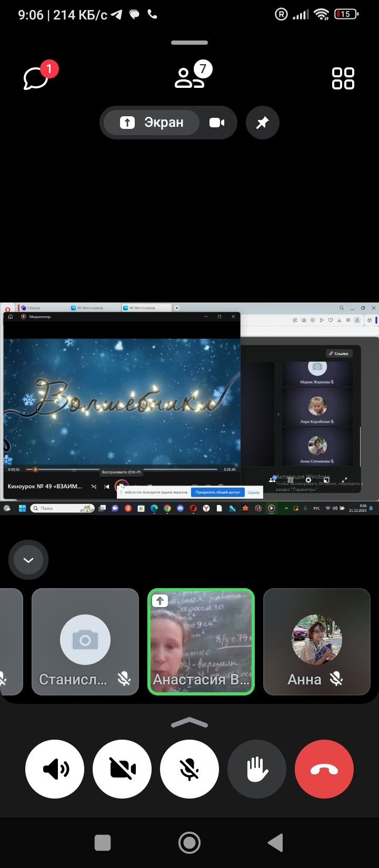Image resolution: width=379 pixels, height=868 pixels.
Task: Click previous track button in media player
Action: click(107, 487)
